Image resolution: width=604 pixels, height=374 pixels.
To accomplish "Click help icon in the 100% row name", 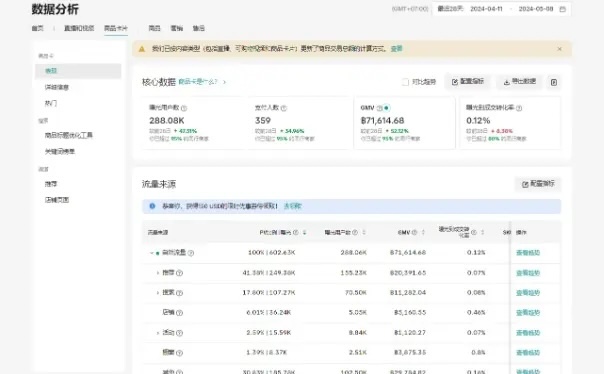I will 191,253.
